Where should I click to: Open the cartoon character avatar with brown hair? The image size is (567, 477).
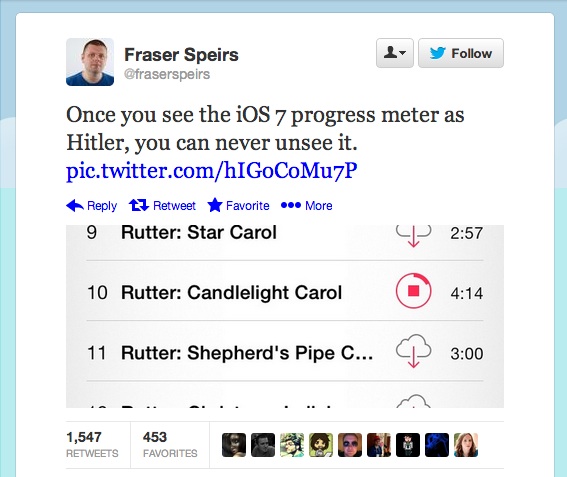[321, 445]
